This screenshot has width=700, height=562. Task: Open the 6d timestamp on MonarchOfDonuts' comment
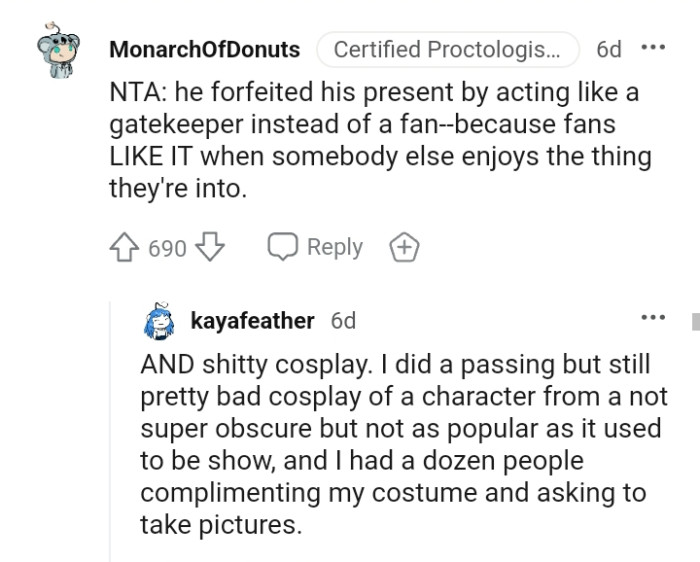coord(608,49)
